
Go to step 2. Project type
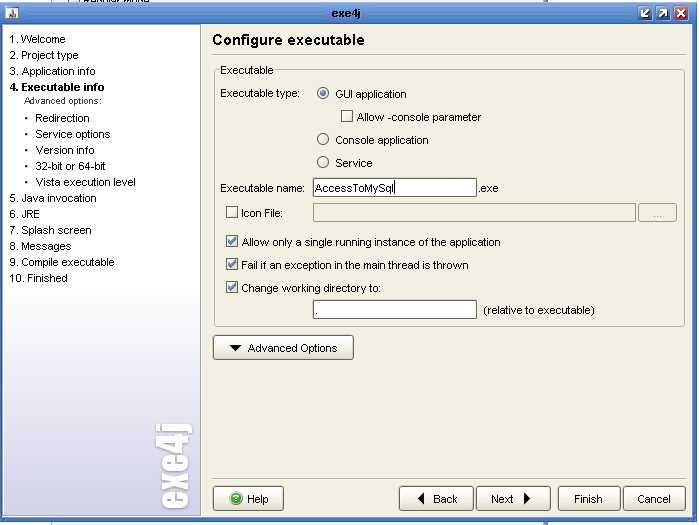pos(44,55)
